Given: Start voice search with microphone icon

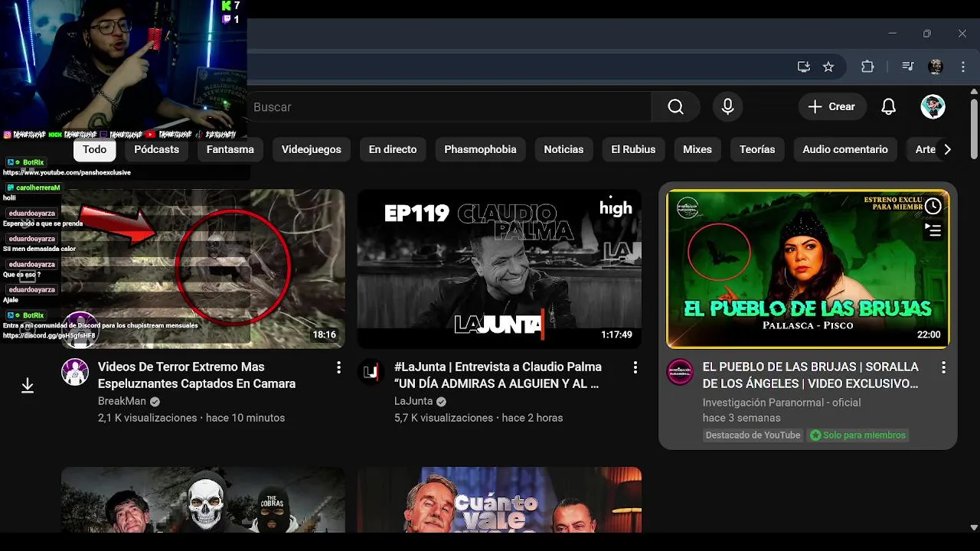Looking at the screenshot, I should point(727,107).
